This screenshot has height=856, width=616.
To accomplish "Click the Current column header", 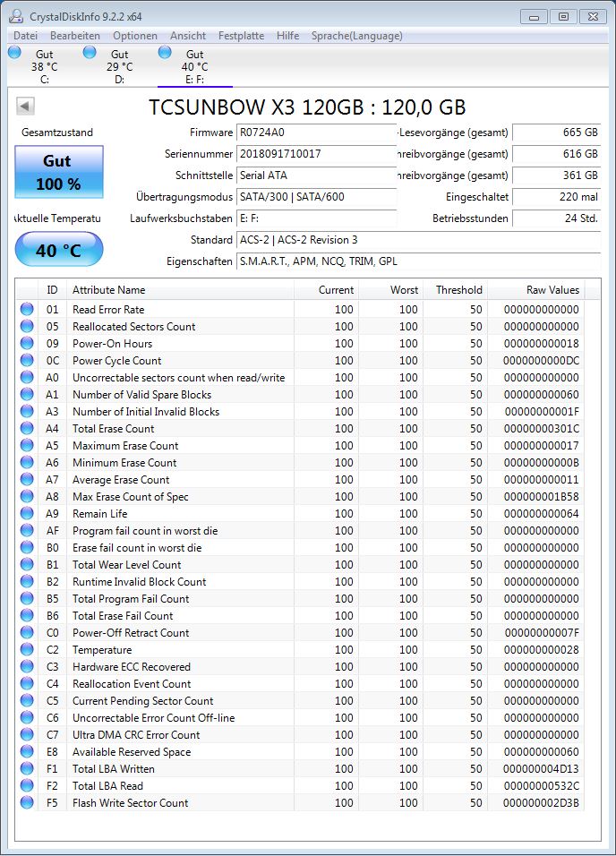I will [x=327, y=290].
